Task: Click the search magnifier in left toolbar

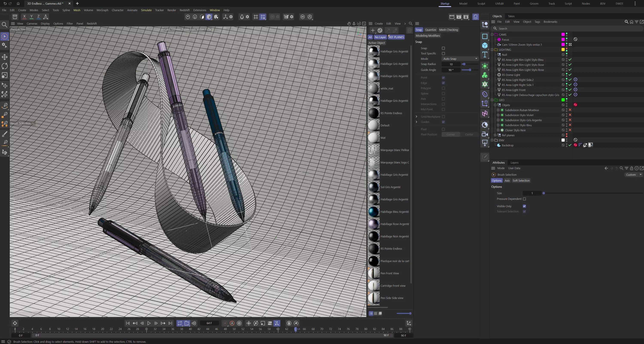Action: pos(5,24)
